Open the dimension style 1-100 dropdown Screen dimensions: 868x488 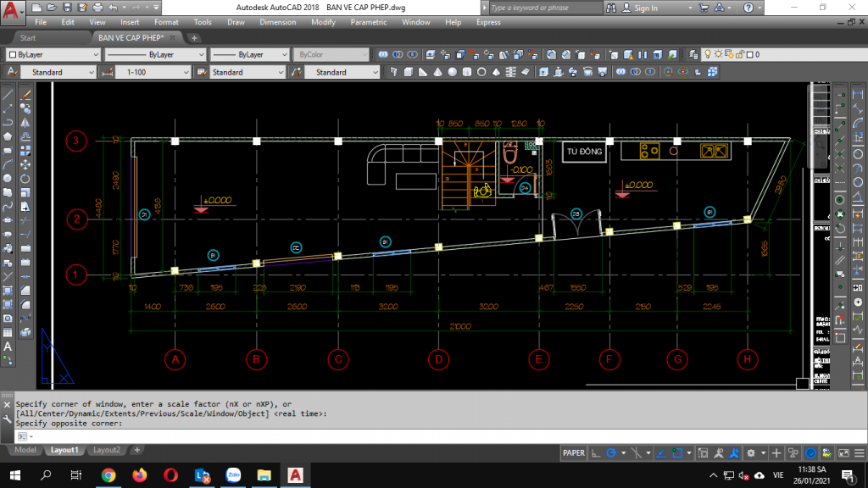coord(153,72)
